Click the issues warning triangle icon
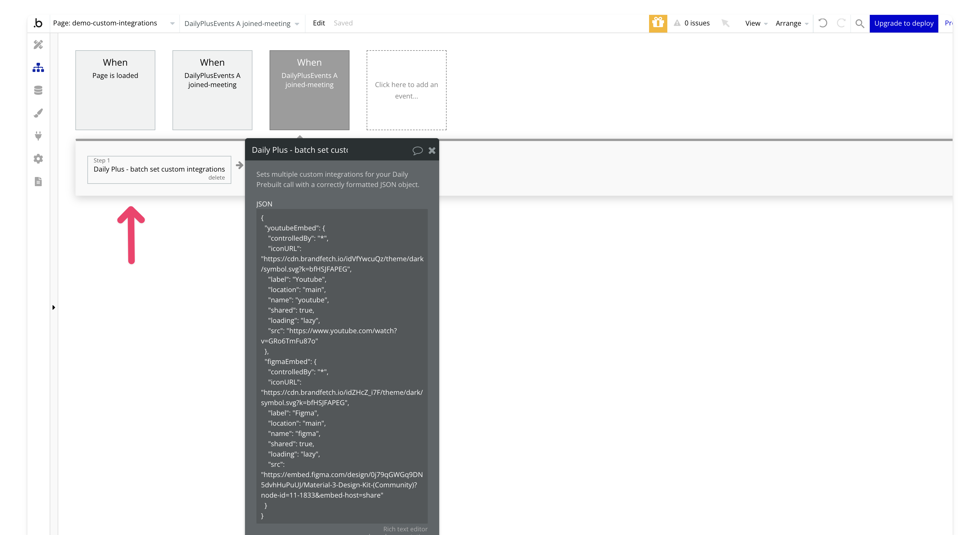 (x=677, y=23)
